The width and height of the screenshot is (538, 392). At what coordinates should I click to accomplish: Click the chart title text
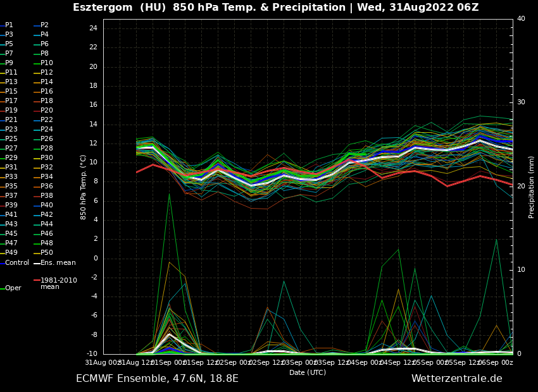[275, 8]
